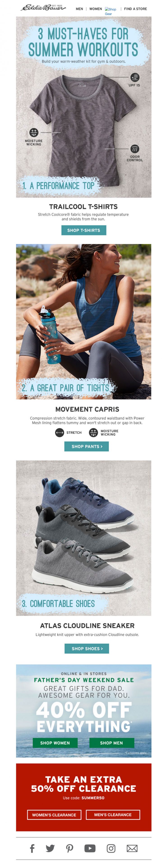Click the stretch arrows icon under Movement Capris
The width and height of the screenshot is (168, 868).
60,433
